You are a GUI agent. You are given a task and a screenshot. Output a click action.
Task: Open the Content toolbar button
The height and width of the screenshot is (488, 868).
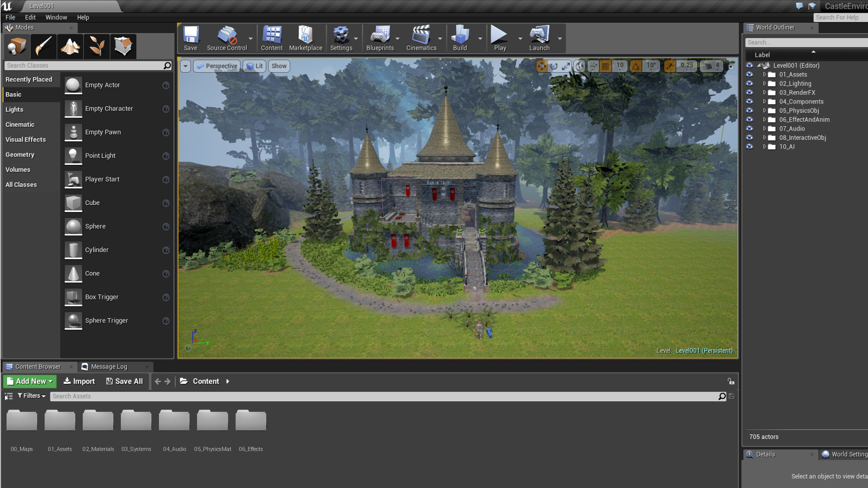[272, 38]
